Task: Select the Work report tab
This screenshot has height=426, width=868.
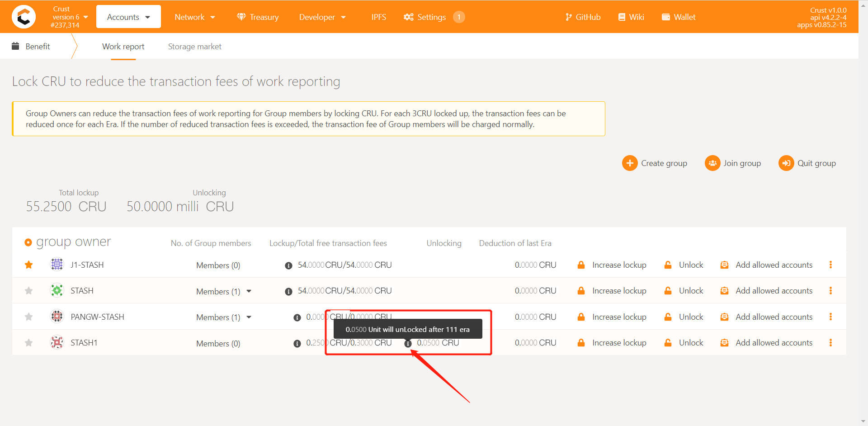Action: [x=123, y=46]
